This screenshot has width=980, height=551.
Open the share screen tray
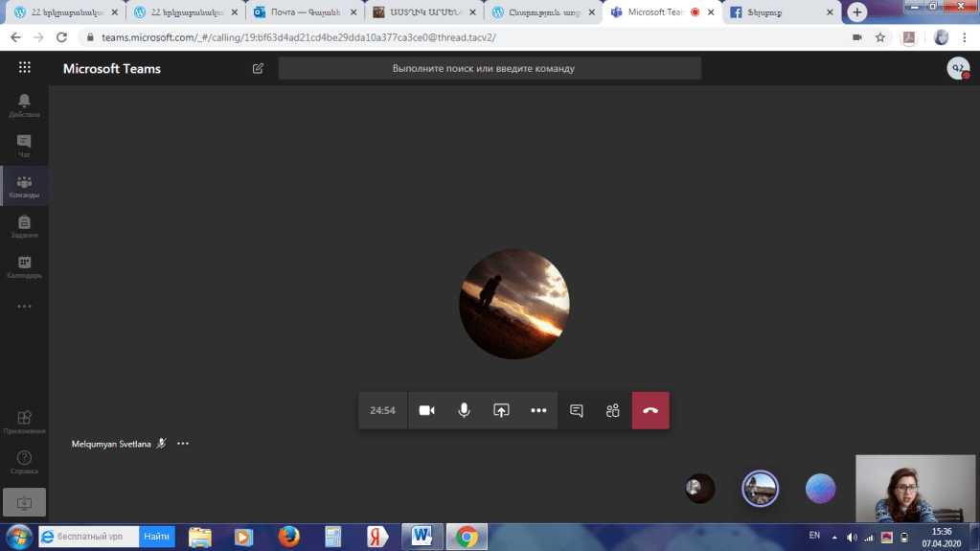501,410
